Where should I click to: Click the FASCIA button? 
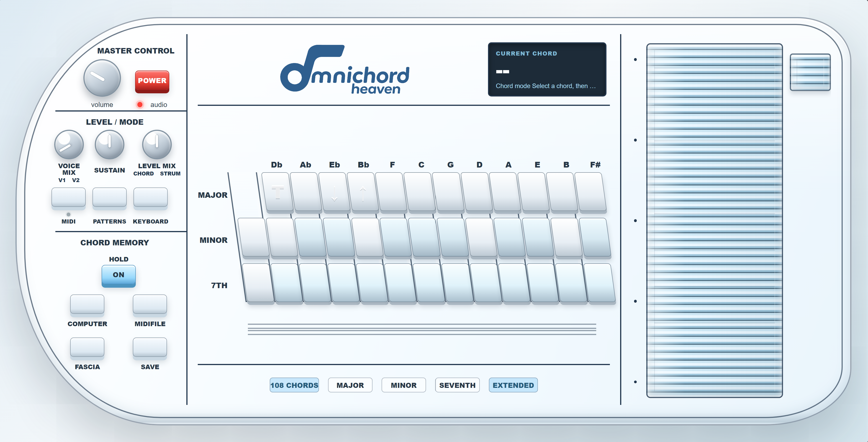coord(87,348)
